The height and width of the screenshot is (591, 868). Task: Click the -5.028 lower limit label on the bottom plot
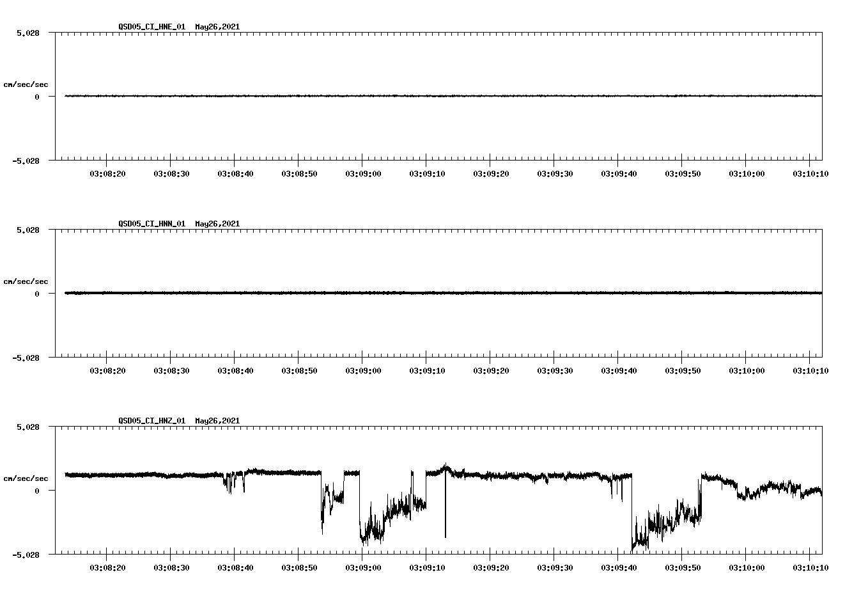click(26, 554)
